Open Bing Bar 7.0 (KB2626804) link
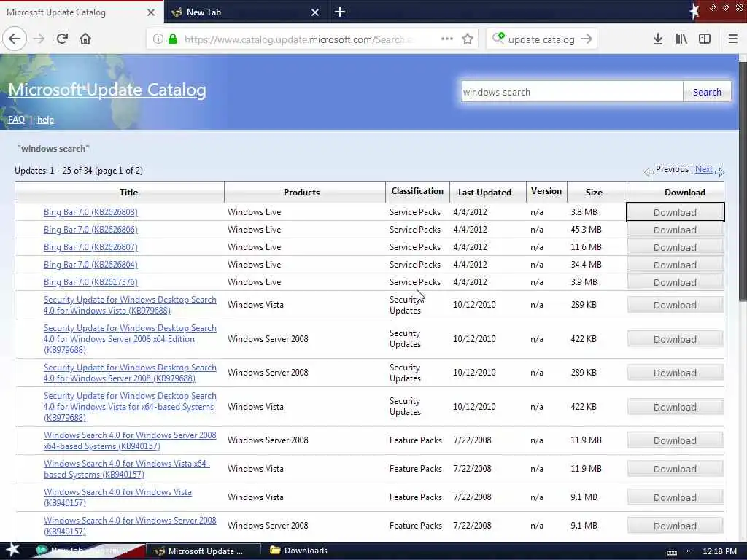The width and height of the screenshot is (747, 560). (90, 265)
